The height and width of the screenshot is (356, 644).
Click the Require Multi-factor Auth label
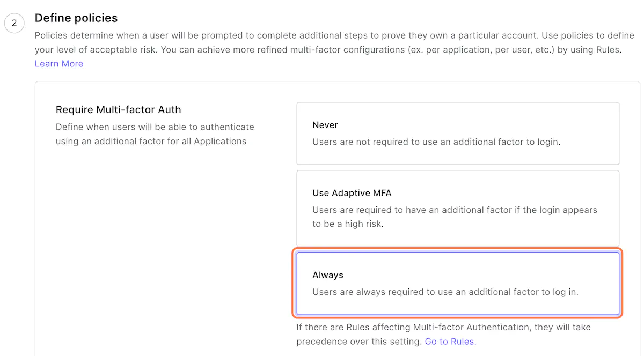119,109
